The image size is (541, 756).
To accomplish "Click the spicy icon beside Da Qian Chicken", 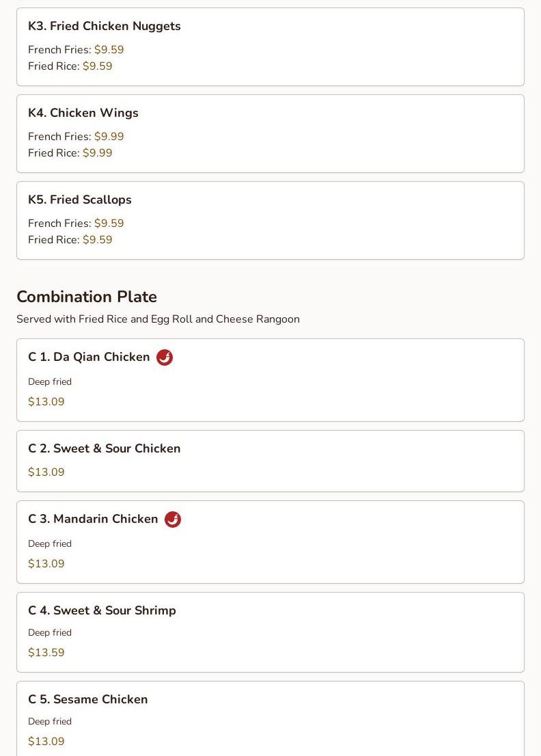I will (165, 357).
